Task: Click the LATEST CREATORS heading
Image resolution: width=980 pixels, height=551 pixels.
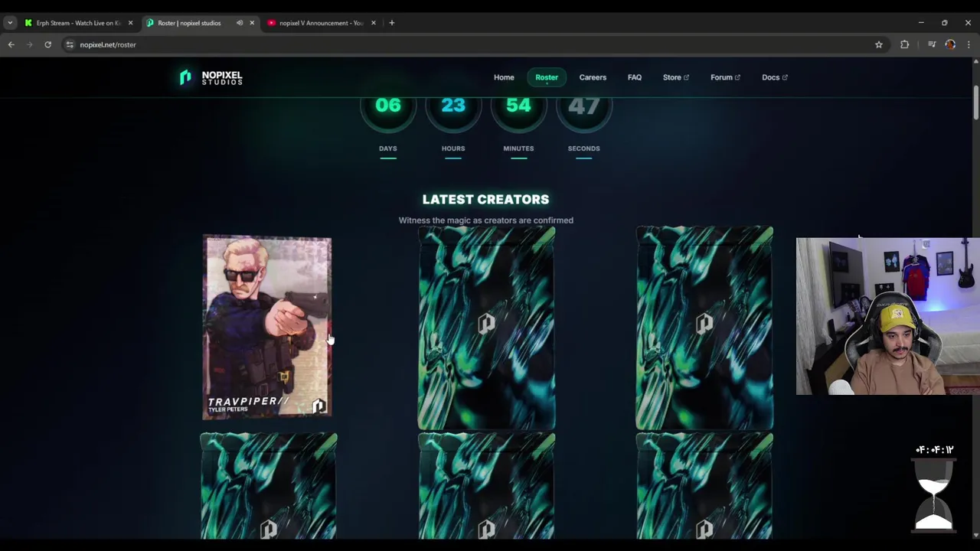Action: tap(485, 199)
